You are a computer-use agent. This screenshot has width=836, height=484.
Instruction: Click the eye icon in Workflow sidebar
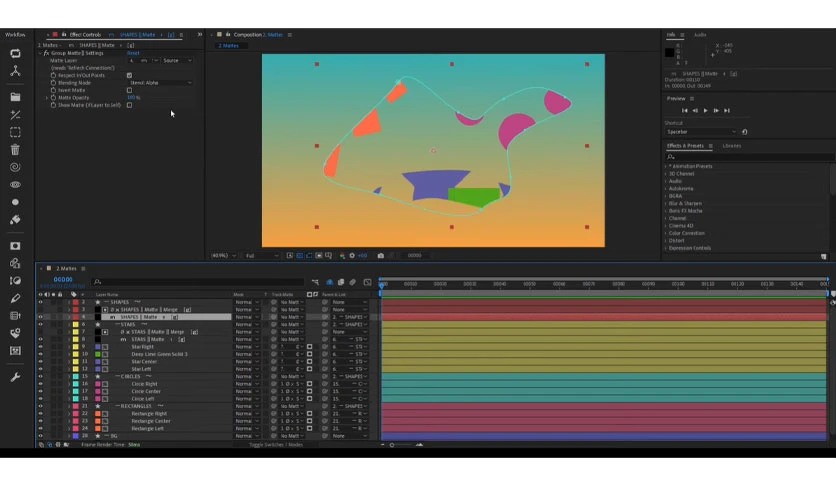[x=15, y=184]
